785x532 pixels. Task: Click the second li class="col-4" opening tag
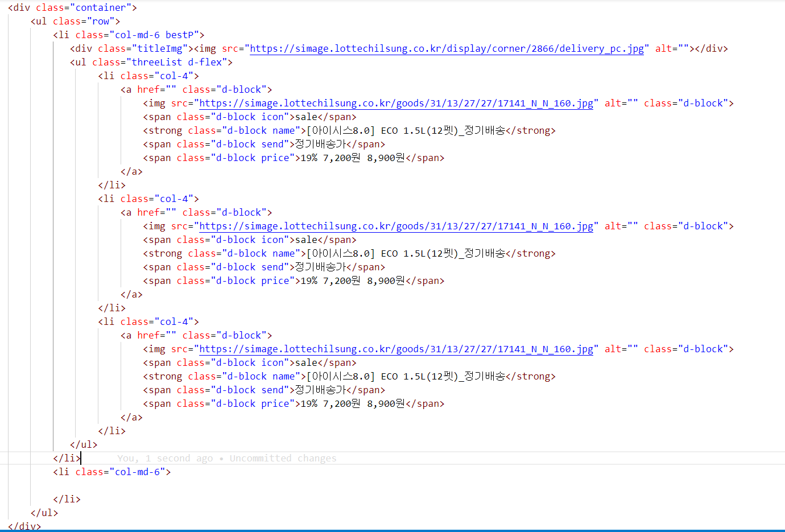pos(148,199)
